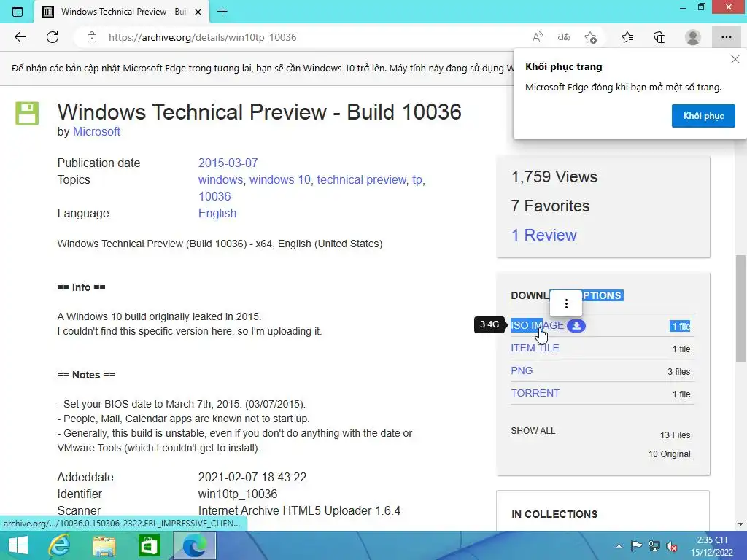This screenshot has height=560, width=747.
Task: Show hidden tray icons arrow
Action: [x=619, y=546]
